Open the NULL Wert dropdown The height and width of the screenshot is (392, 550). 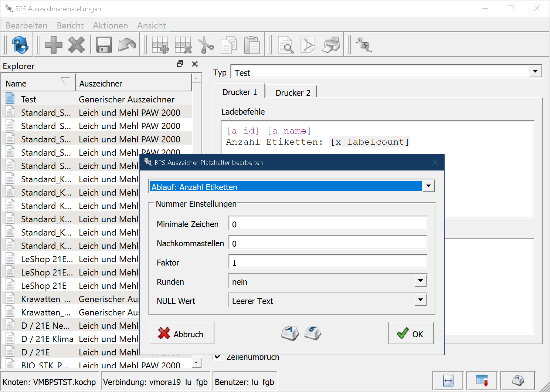click(420, 300)
